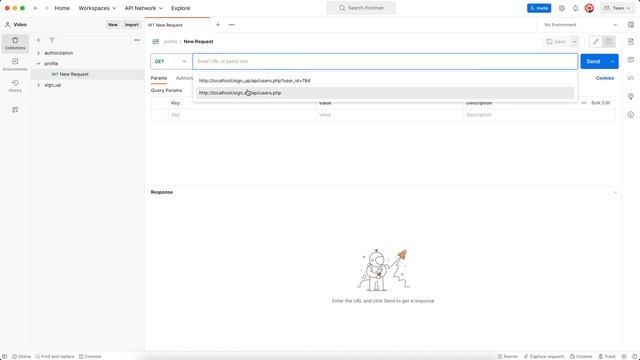
Task: Go forward with the right arrow
Action: click(x=46, y=8)
